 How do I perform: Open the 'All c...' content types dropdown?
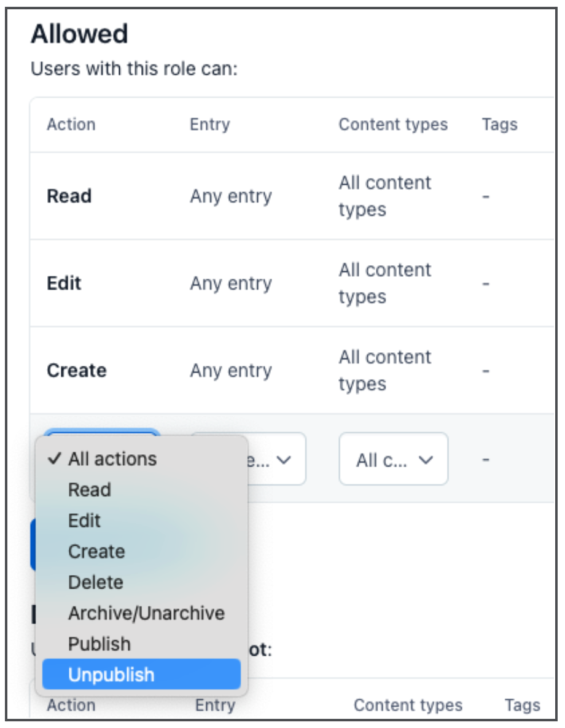pyautogui.click(x=393, y=459)
